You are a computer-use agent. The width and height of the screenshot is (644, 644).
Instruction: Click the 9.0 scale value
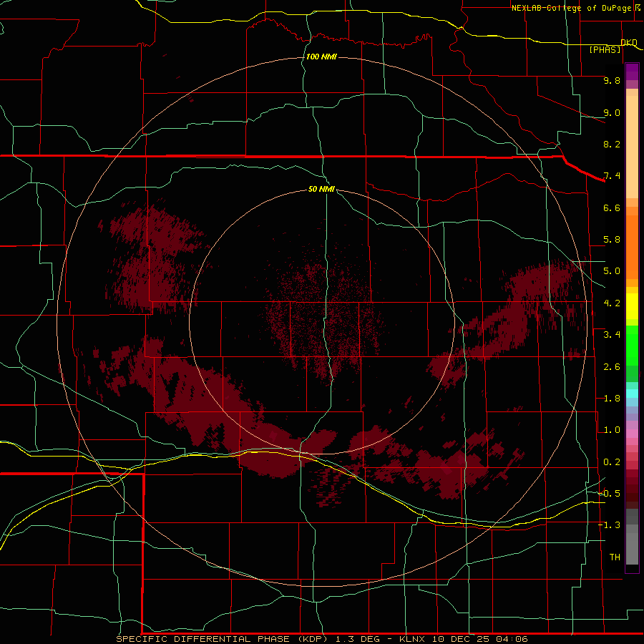pos(612,112)
